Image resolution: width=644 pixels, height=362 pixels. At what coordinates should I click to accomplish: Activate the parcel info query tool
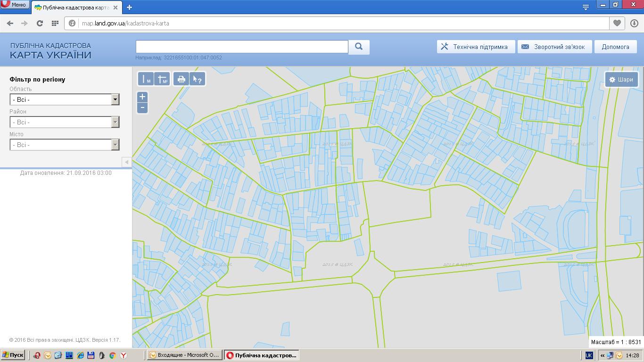click(x=197, y=79)
